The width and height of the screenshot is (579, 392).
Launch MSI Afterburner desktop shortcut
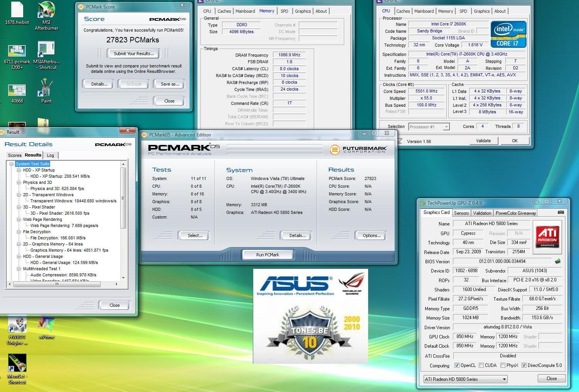tap(46, 15)
